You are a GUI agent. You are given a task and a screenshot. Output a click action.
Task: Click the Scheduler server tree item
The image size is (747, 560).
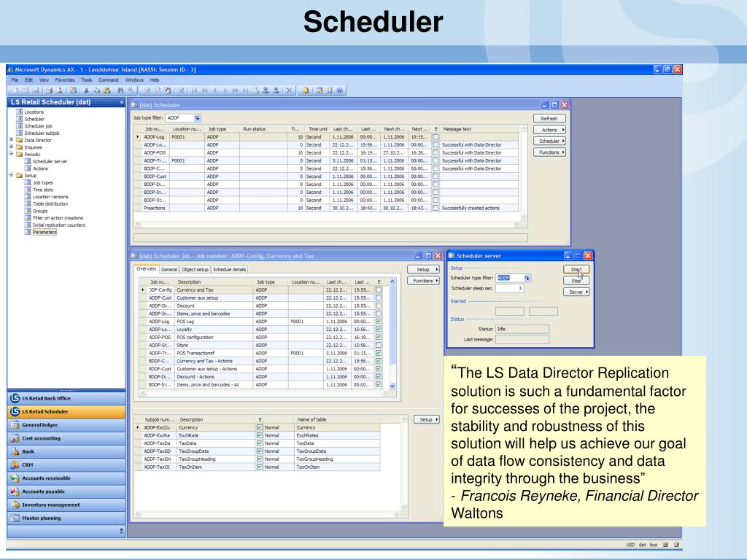tap(50, 161)
